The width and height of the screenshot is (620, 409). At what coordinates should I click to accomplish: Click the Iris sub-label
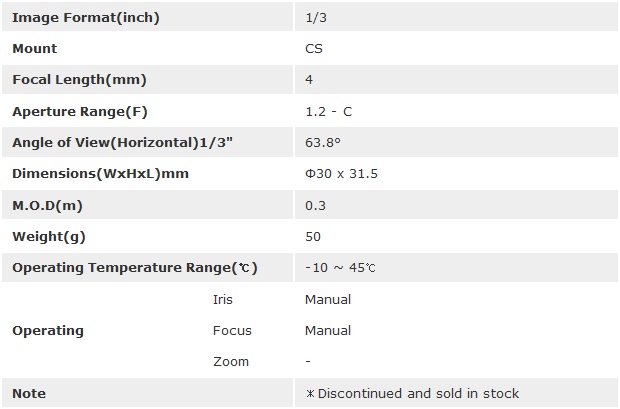pyautogui.click(x=224, y=299)
